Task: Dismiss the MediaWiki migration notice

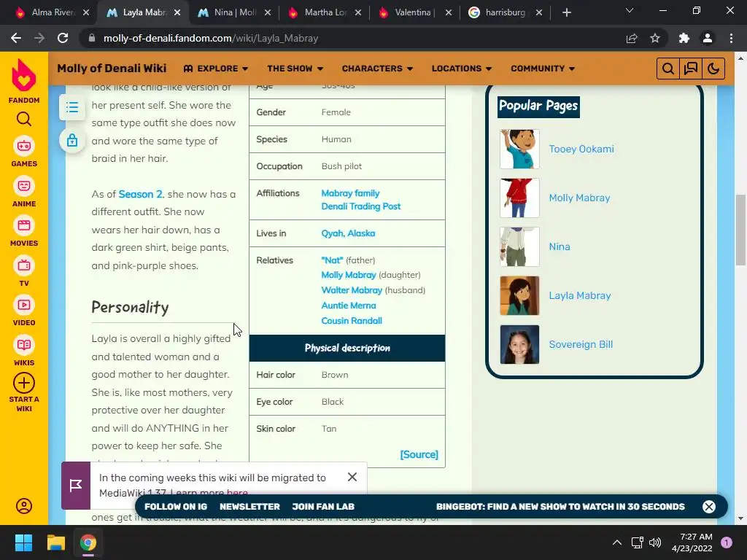Action: tap(352, 477)
